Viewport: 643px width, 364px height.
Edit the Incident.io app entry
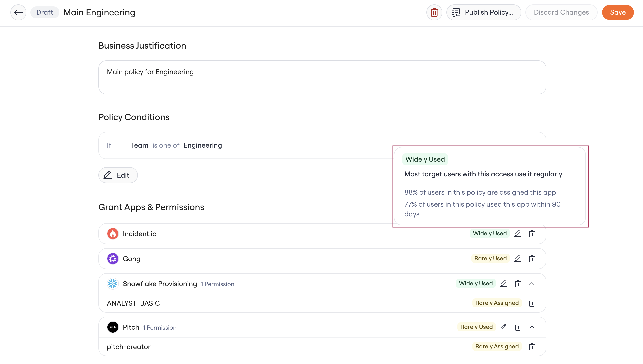click(518, 234)
